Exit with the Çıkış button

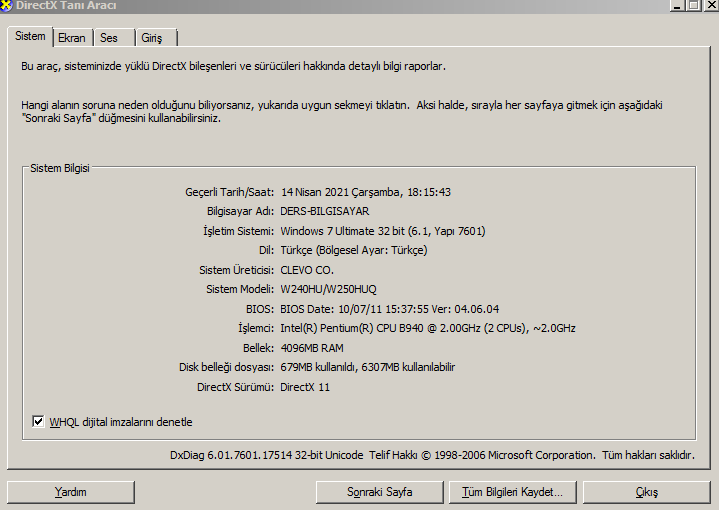click(x=647, y=492)
